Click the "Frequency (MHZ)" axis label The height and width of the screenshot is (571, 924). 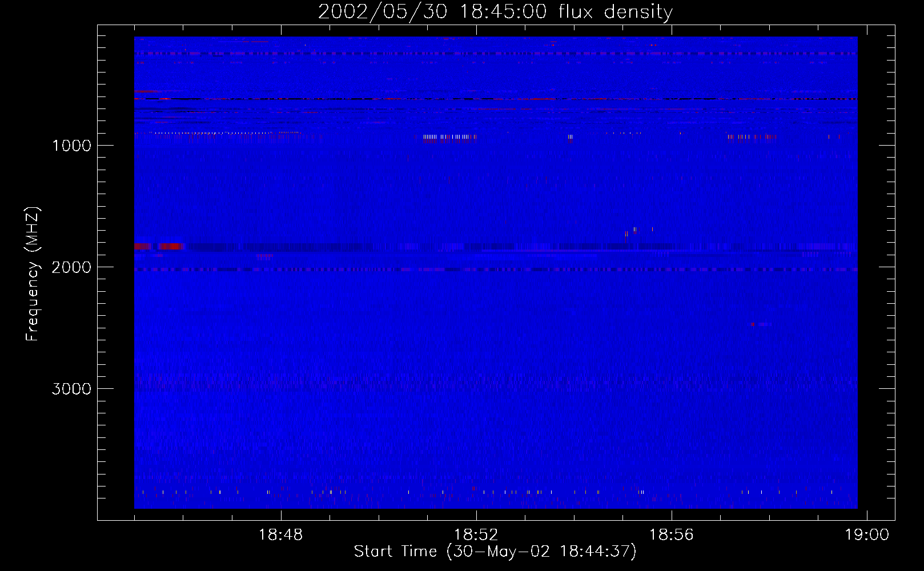[33, 274]
